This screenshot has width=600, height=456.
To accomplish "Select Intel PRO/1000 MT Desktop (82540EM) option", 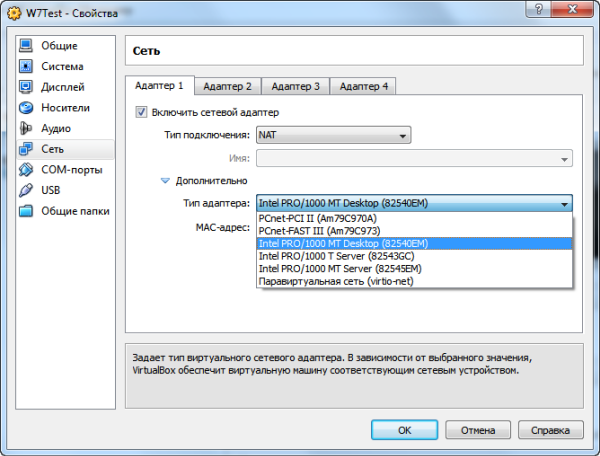I will 414,244.
